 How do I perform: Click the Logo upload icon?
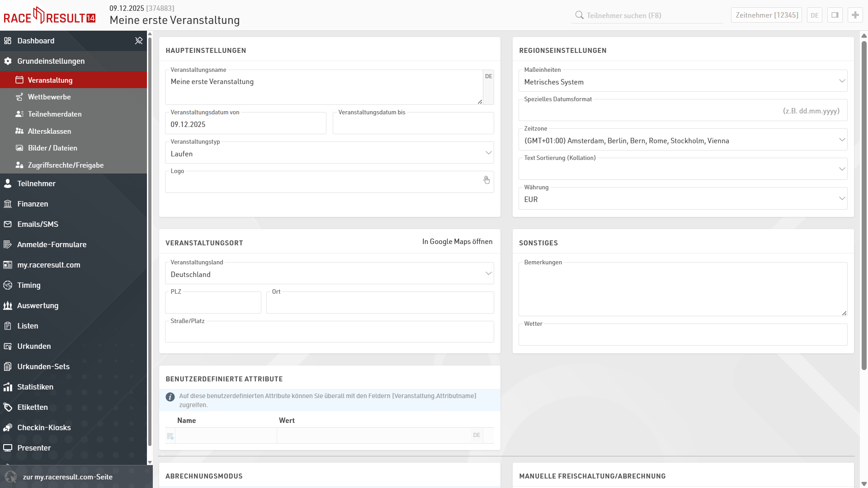486,180
